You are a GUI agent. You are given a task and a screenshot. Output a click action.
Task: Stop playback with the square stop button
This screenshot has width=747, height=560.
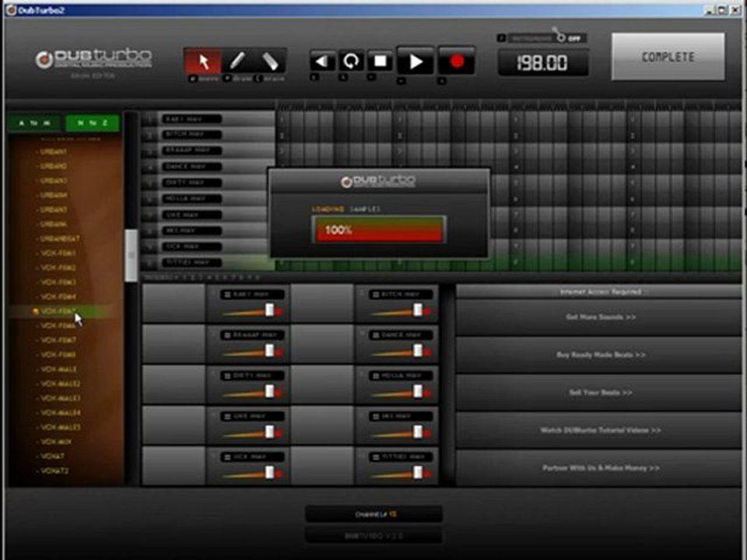[x=381, y=61]
